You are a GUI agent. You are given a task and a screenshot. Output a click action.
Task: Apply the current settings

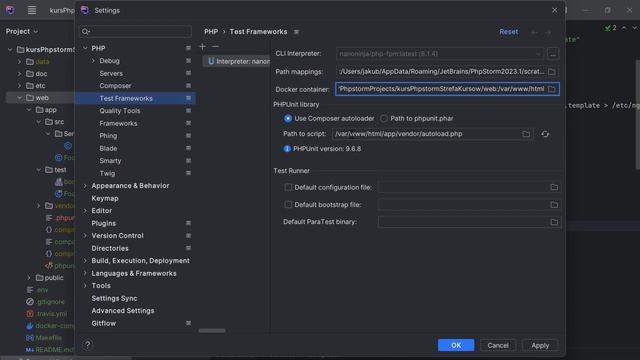tap(540, 345)
